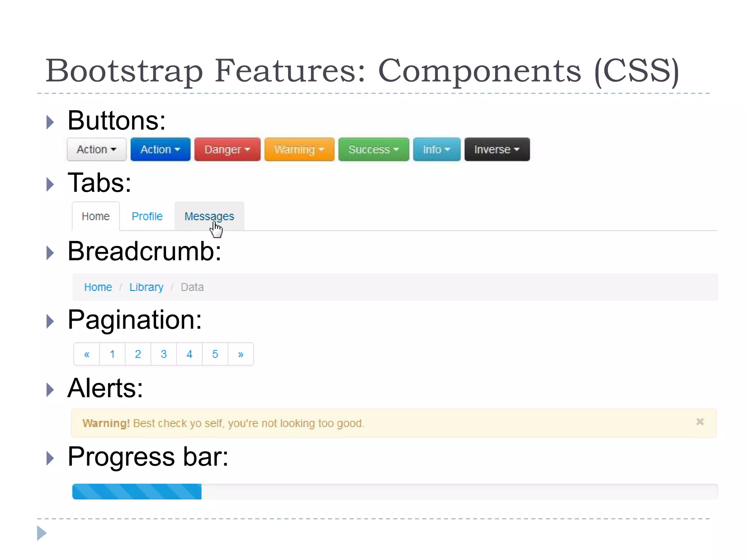This screenshot has height=560, width=747.
Task: Click the Tabs: bullet arrow
Action: pos(50,184)
